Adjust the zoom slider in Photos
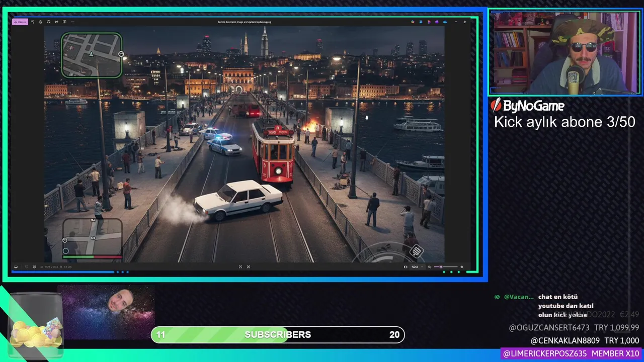This screenshot has width=644, height=362. tap(446, 267)
